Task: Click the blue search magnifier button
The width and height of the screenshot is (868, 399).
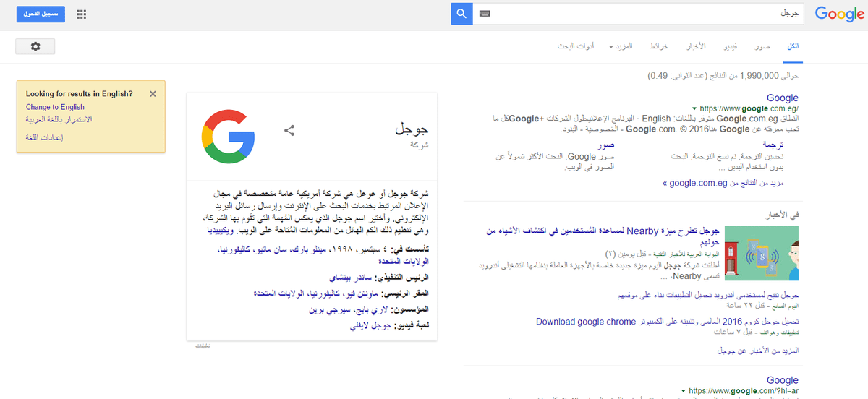Action: (x=461, y=14)
